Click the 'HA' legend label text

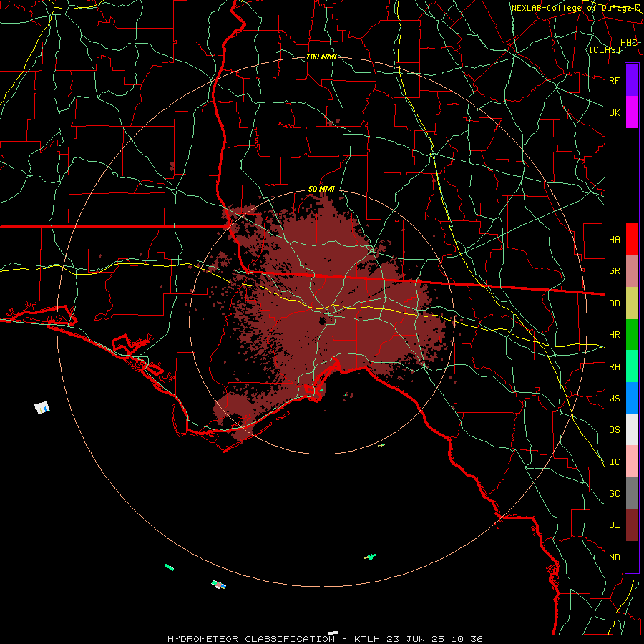(614, 240)
